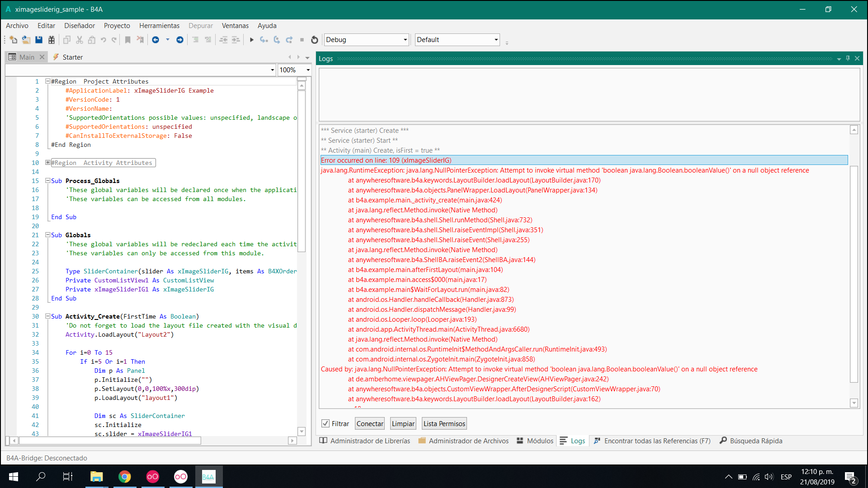Click the gift-box export icon in the toolbar

click(52, 40)
